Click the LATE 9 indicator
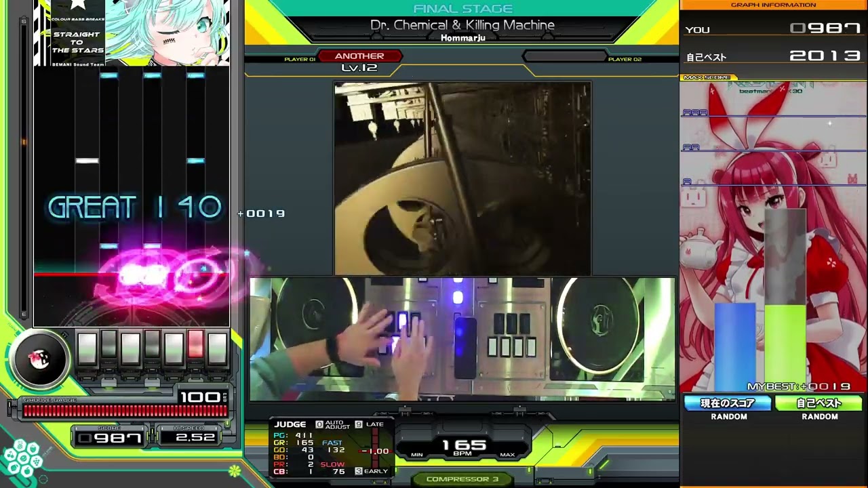This screenshot has width=868, height=488. (370, 424)
